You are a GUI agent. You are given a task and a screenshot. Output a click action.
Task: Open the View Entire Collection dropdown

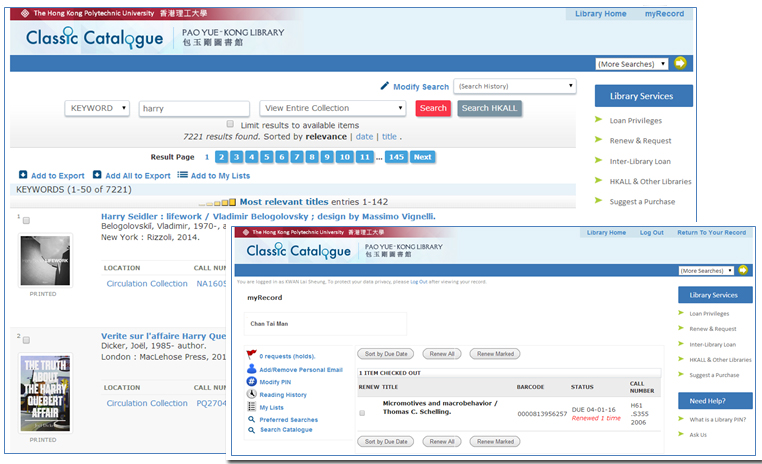pos(332,108)
